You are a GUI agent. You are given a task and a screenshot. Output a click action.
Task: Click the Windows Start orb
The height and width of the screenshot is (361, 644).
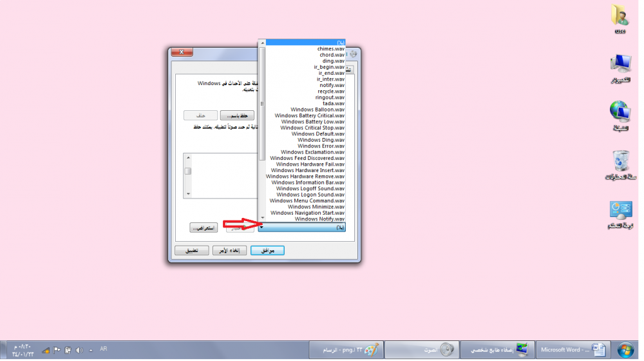pyautogui.click(x=624, y=349)
